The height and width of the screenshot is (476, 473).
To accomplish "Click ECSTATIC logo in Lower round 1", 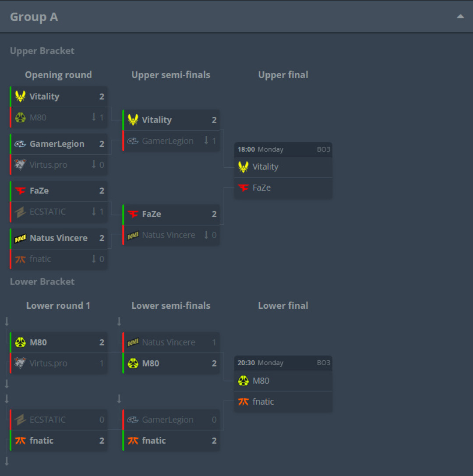I will (x=20, y=420).
